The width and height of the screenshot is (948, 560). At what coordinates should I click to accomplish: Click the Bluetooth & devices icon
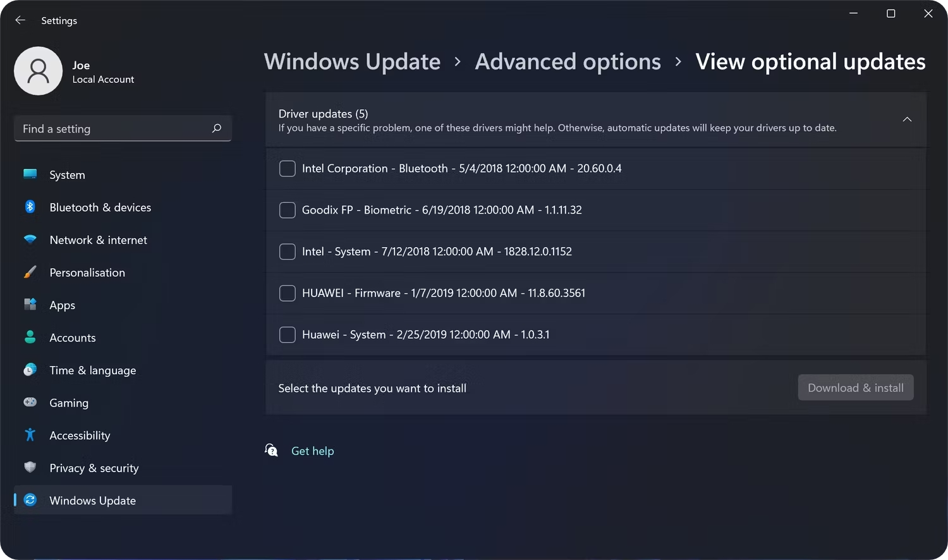point(30,207)
